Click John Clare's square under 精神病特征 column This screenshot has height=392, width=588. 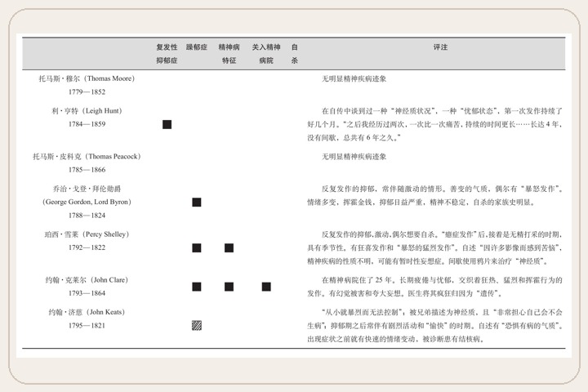point(229,287)
